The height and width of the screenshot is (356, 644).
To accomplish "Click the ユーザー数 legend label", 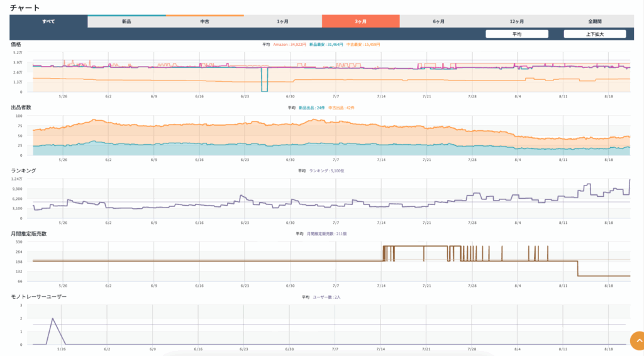I will click(327, 296).
